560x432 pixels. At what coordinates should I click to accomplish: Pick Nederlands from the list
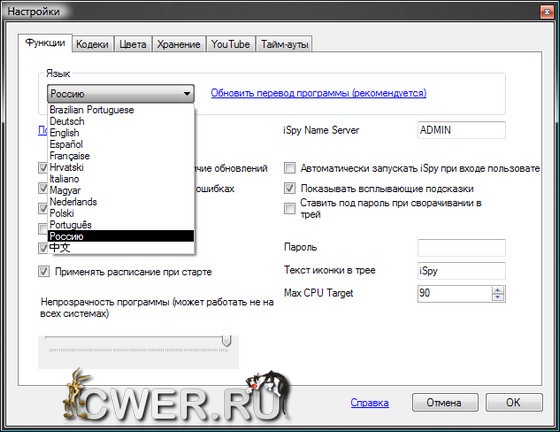(x=121, y=202)
